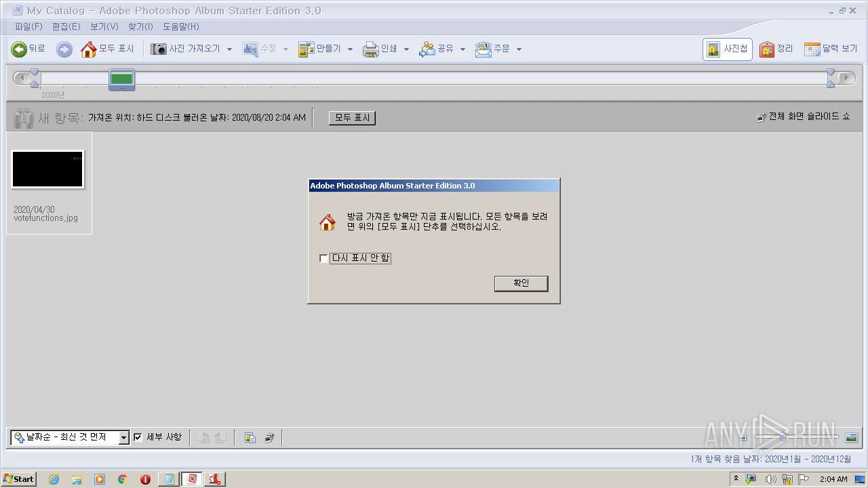Open Windows Media Player taskbar icon
Screen dimensions: 868x488
100,479
